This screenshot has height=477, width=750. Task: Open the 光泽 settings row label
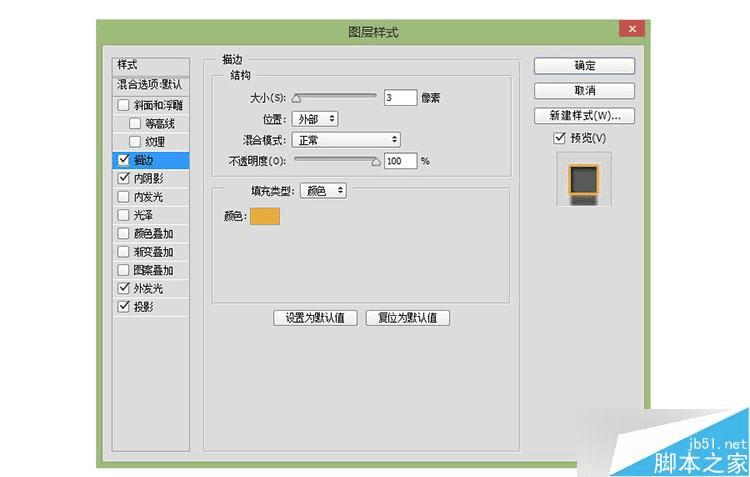[143, 215]
